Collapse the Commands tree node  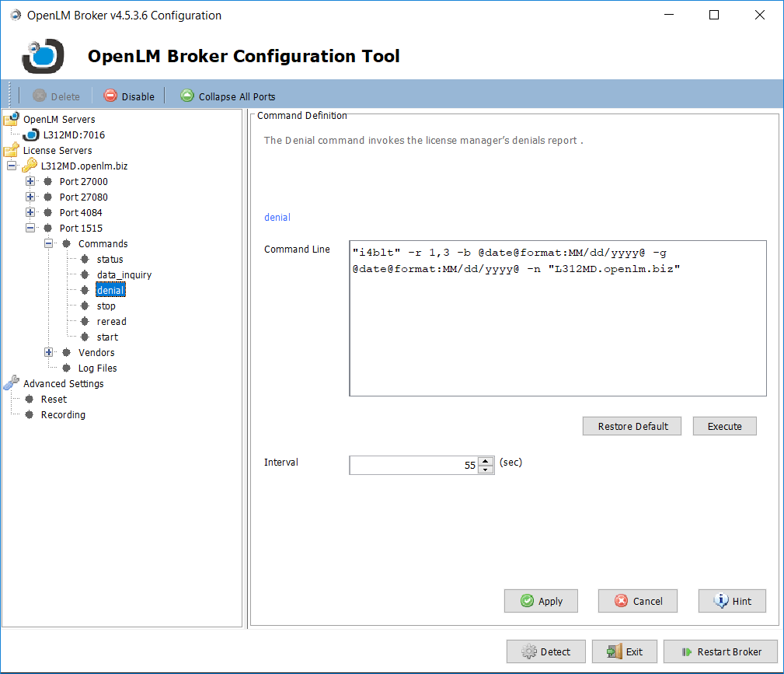(49, 243)
